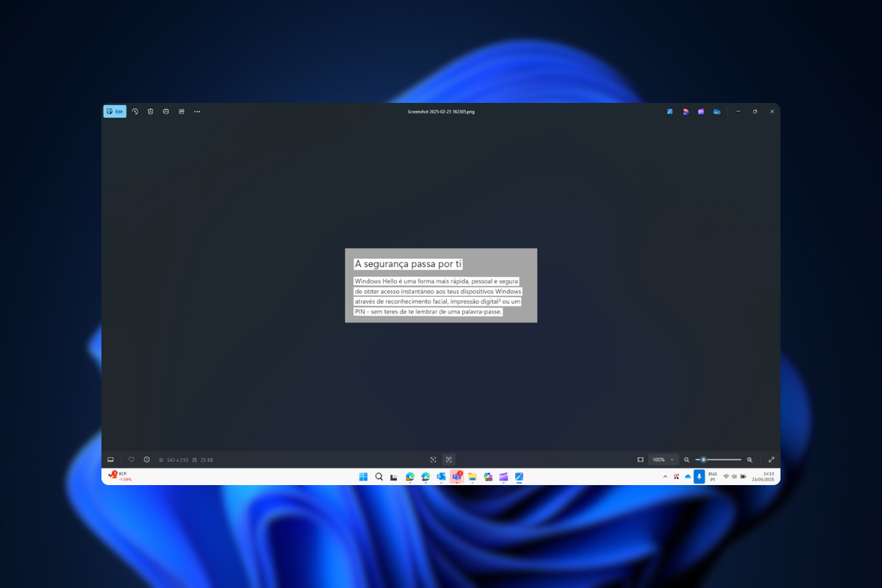Viewport: 882px width, 588px height.
Task: Click the Edit button in Photos
Action: pos(115,112)
